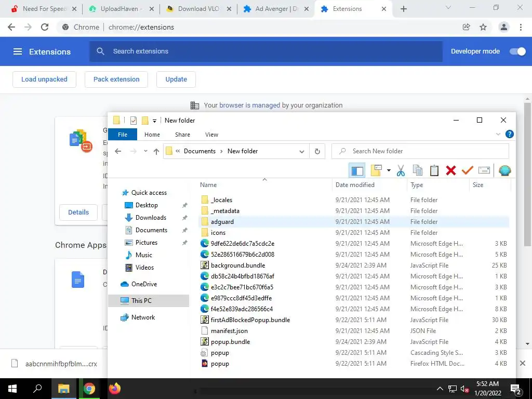The image size is (532, 399).
Task: Sort by Date modified column
Action: pyautogui.click(x=355, y=185)
